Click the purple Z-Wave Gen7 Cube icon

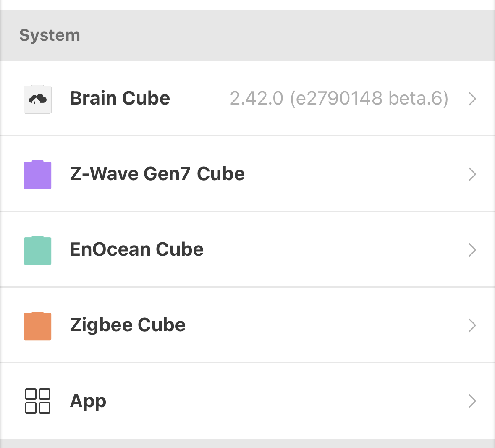click(x=37, y=175)
